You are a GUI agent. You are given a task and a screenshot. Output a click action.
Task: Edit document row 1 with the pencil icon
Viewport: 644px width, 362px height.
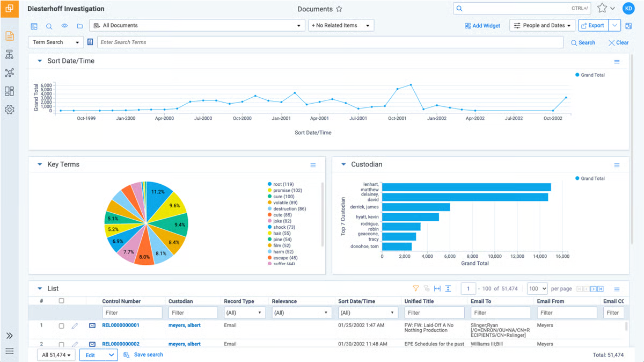[x=75, y=325]
